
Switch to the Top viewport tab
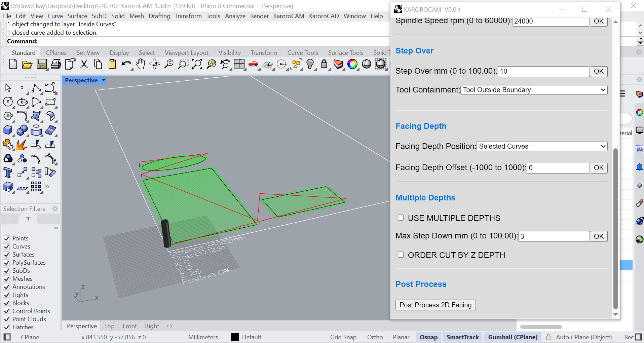[x=109, y=326]
